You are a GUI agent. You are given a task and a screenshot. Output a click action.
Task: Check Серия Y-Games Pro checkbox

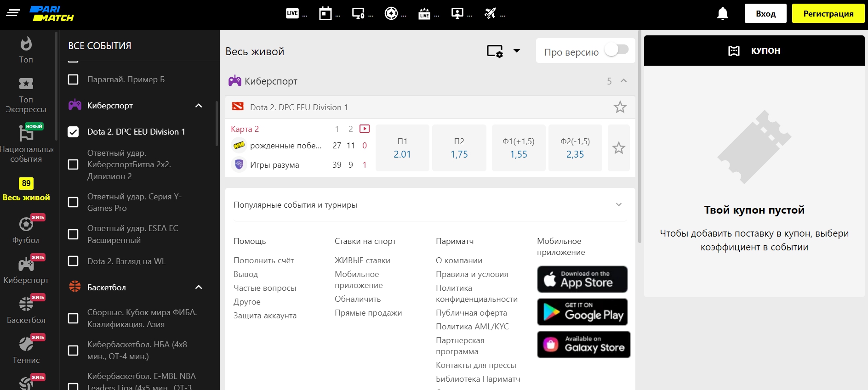[x=73, y=202]
